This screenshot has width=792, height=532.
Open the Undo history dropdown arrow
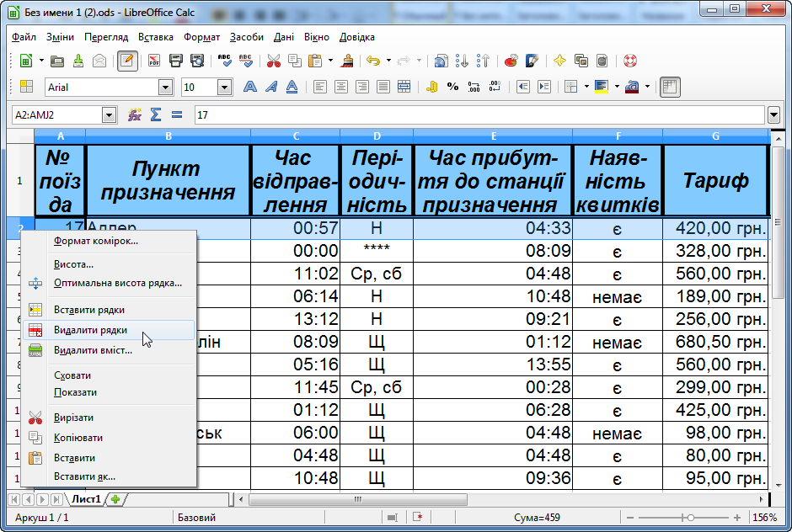tap(388, 61)
